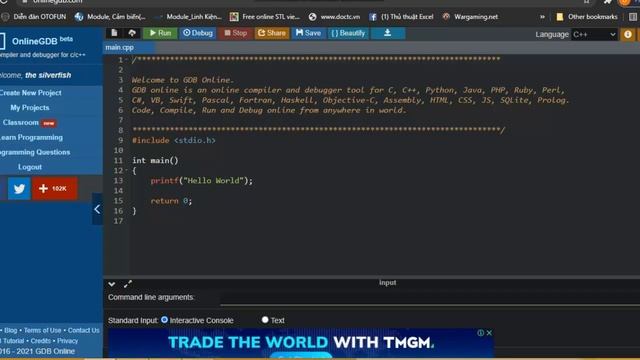Format code with Beautify button
Viewport: 640px width, 360px height.
(348, 33)
